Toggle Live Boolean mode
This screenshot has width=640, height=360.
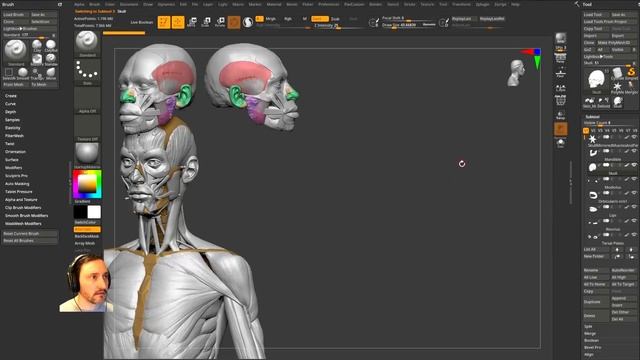[142, 22]
